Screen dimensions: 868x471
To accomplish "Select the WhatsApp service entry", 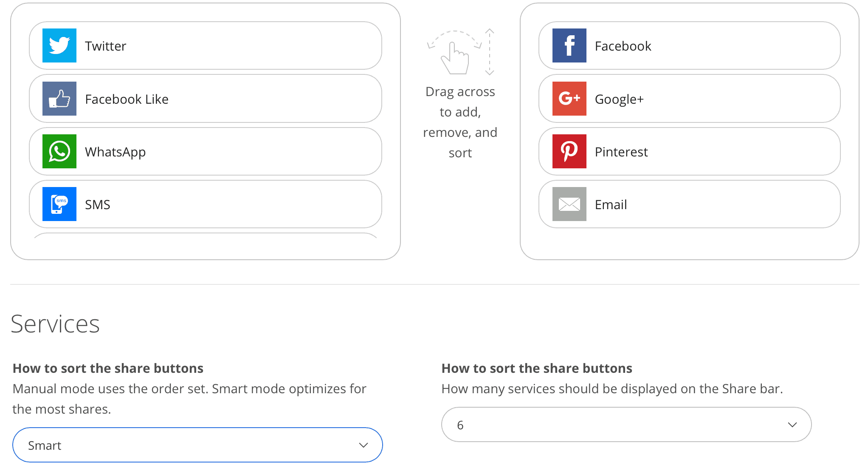I will coord(204,151).
